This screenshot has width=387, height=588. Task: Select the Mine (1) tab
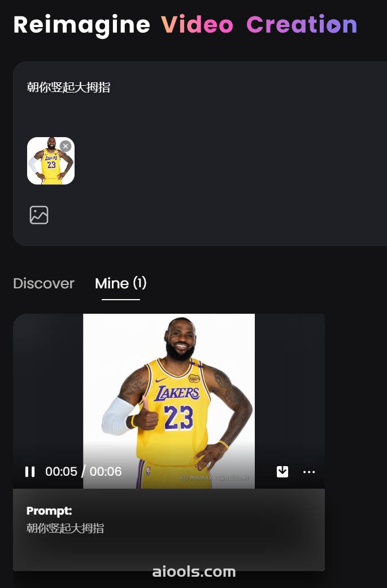click(x=121, y=283)
